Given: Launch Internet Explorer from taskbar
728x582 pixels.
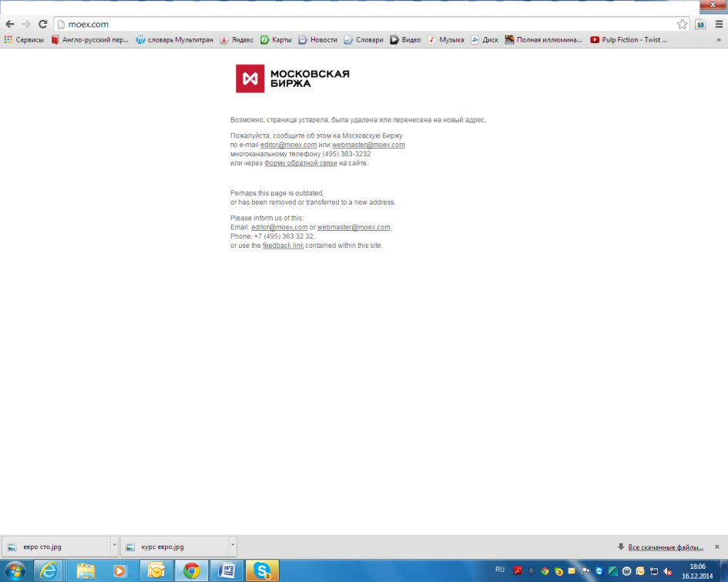Looking at the screenshot, I should 49,571.
